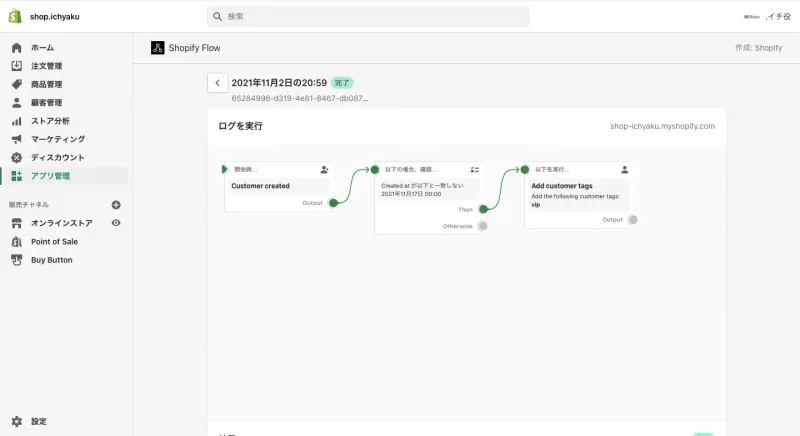The image size is (800, 436).
Task: Click Output node of Customer created
Action: pyautogui.click(x=333, y=202)
